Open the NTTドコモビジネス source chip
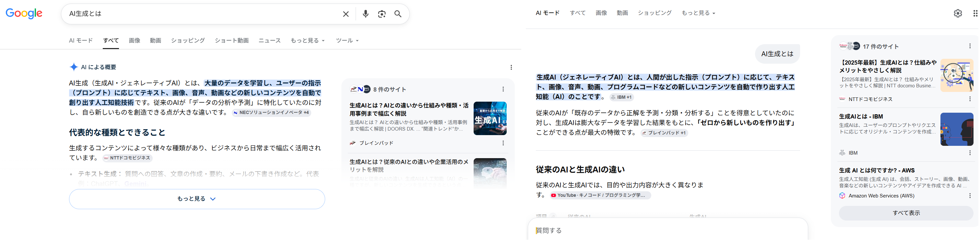This screenshot has height=240, width=980. [x=127, y=158]
